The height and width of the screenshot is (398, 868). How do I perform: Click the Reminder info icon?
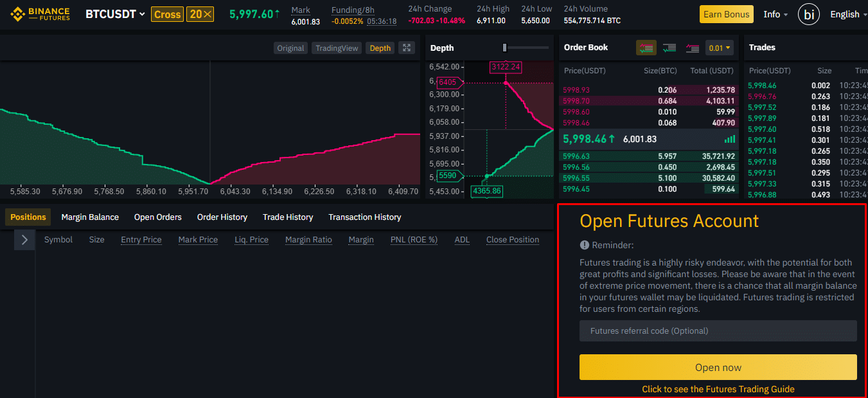[584, 245]
